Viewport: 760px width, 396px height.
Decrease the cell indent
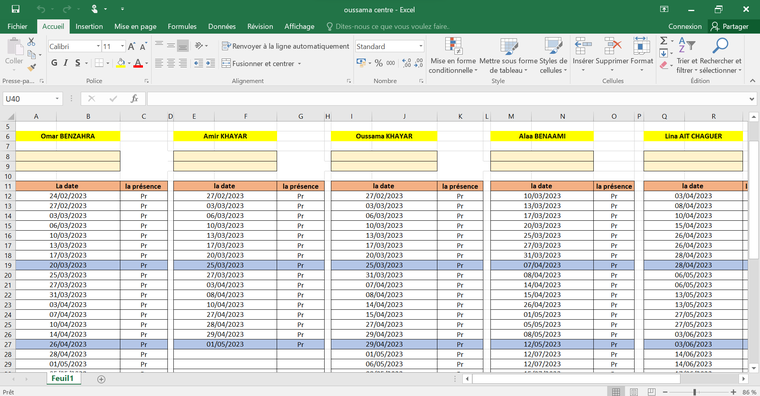[198, 63]
